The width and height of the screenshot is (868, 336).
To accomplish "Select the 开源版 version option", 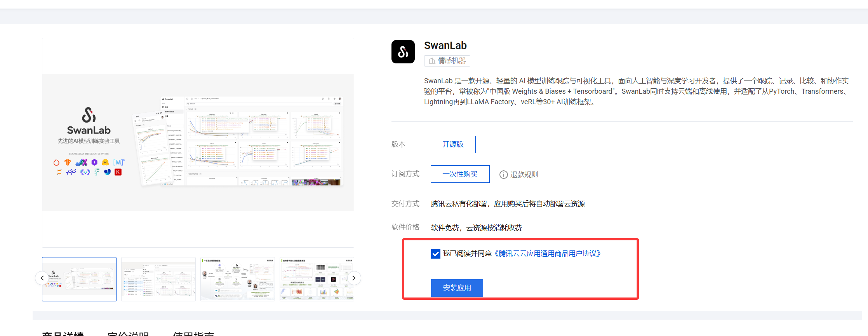I will coord(453,144).
